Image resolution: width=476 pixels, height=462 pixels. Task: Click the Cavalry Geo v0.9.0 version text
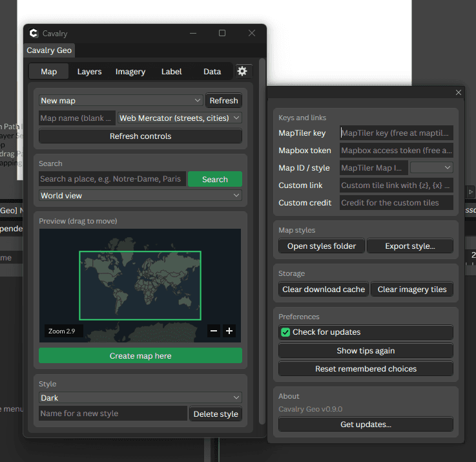[x=310, y=409]
